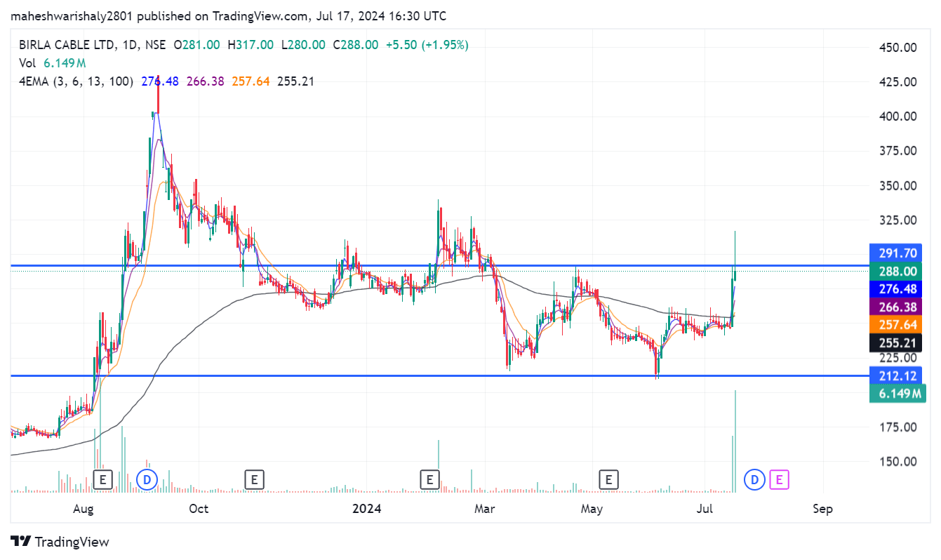Click the published by maheshwarishaly2801 caption
Screen dimensions: 941x560
coord(229,15)
